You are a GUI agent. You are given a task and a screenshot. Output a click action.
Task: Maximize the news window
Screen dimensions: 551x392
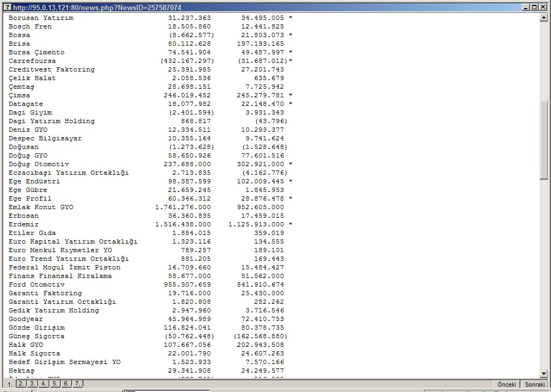pos(534,7)
